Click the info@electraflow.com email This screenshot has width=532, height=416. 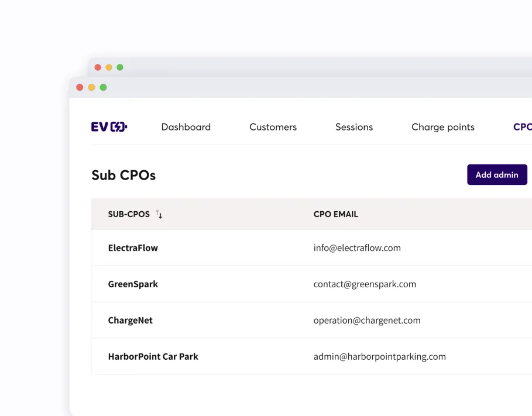tap(357, 248)
